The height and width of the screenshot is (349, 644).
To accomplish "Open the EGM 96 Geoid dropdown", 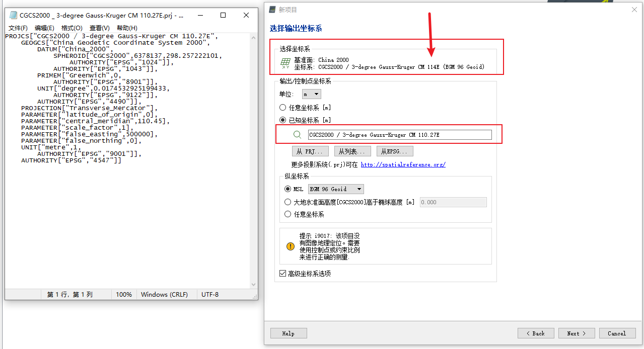I will 336,189.
